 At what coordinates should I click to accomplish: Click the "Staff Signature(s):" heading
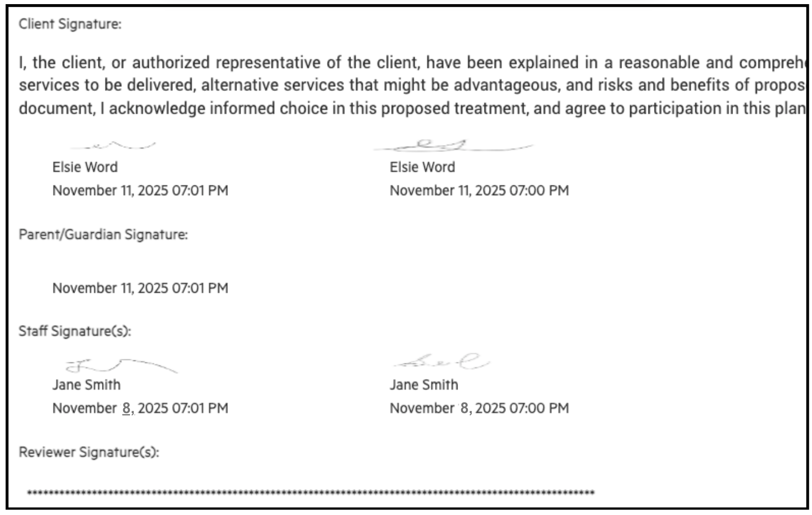click(x=74, y=331)
